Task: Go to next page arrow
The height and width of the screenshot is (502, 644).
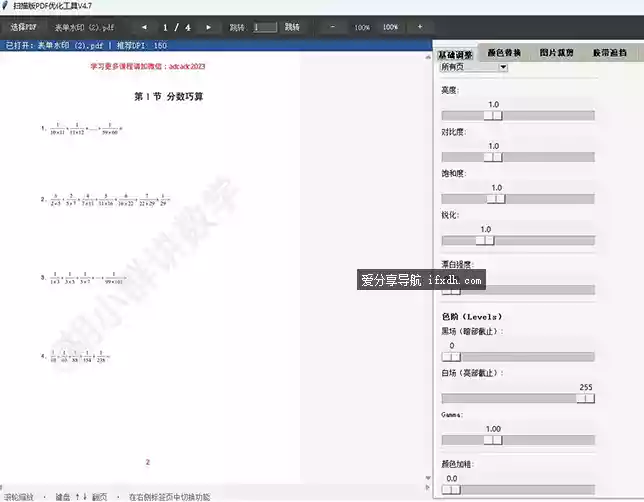Action: 209,27
